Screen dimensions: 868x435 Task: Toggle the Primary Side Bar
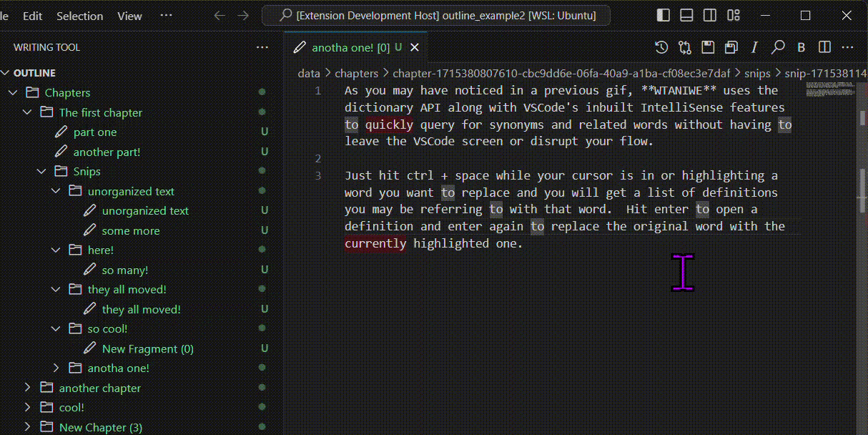[x=664, y=15]
